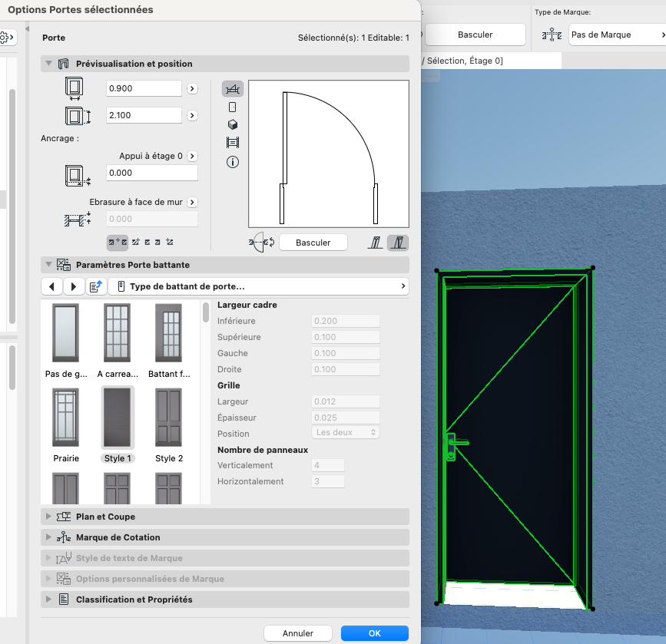
Task: Click the Grille Largeur field 0.012
Action: click(x=346, y=401)
